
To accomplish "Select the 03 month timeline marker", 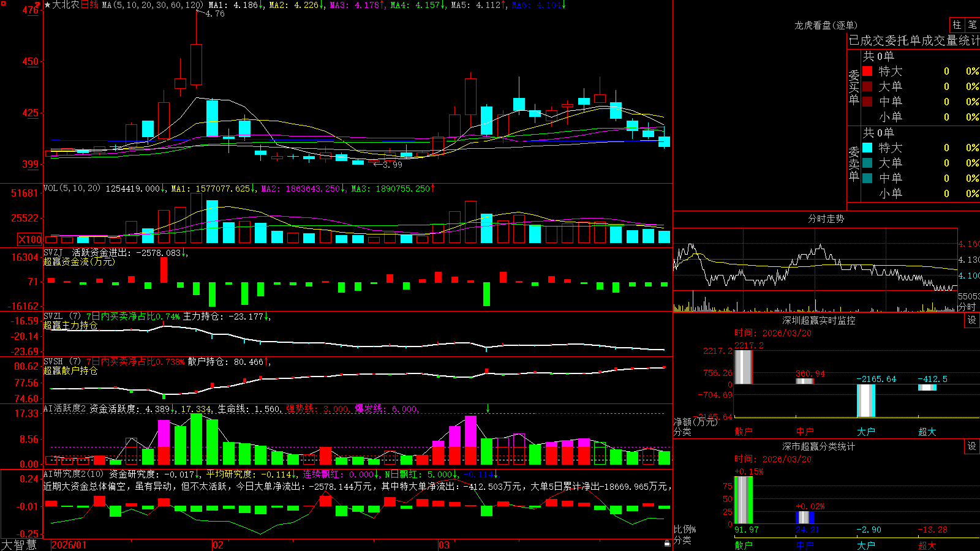I will click(444, 545).
